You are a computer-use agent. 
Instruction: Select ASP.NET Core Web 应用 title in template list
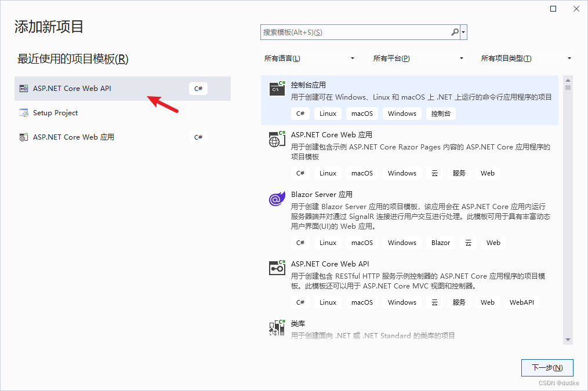(x=332, y=135)
